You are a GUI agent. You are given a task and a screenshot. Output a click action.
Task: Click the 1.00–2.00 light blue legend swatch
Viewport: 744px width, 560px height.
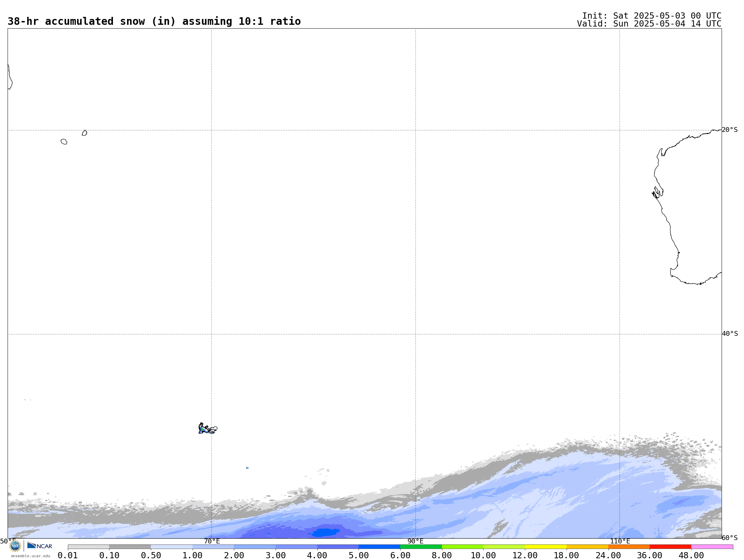[213, 547]
